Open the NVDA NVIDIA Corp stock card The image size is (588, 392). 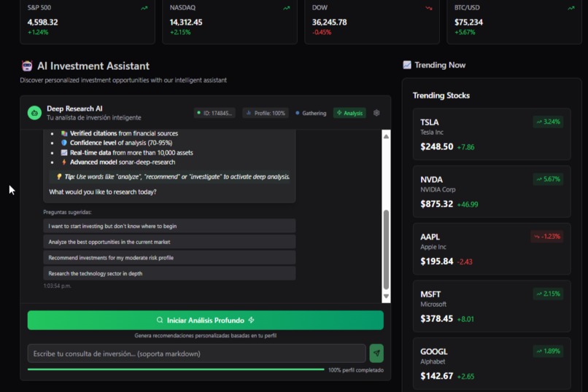pyautogui.click(x=492, y=192)
